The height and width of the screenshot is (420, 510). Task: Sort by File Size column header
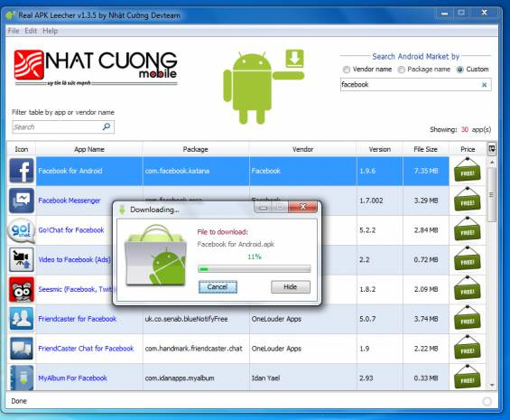425,149
